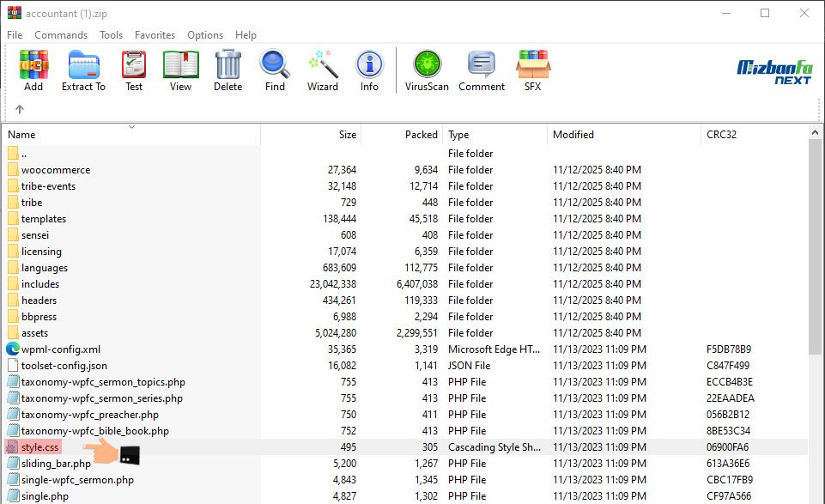The height and width of the screenshot is (504, 825).
Task: Click the Add archive toolbar icon
Action: [33, 69]
